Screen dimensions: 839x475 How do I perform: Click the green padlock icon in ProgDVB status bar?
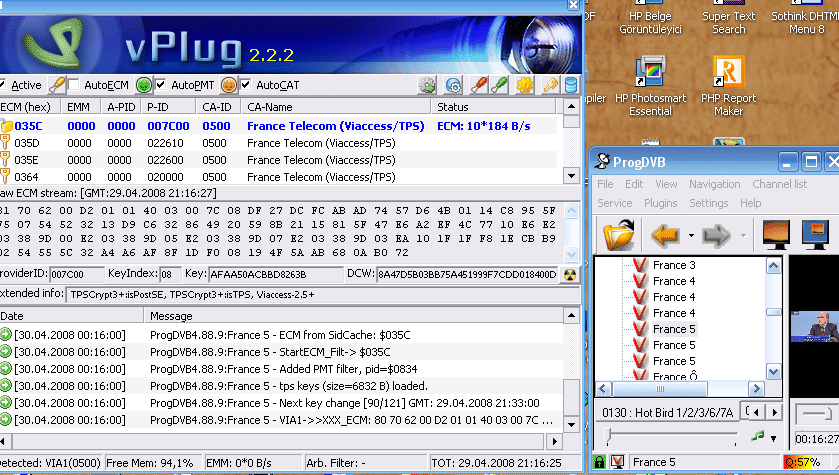tap(600, 462)
